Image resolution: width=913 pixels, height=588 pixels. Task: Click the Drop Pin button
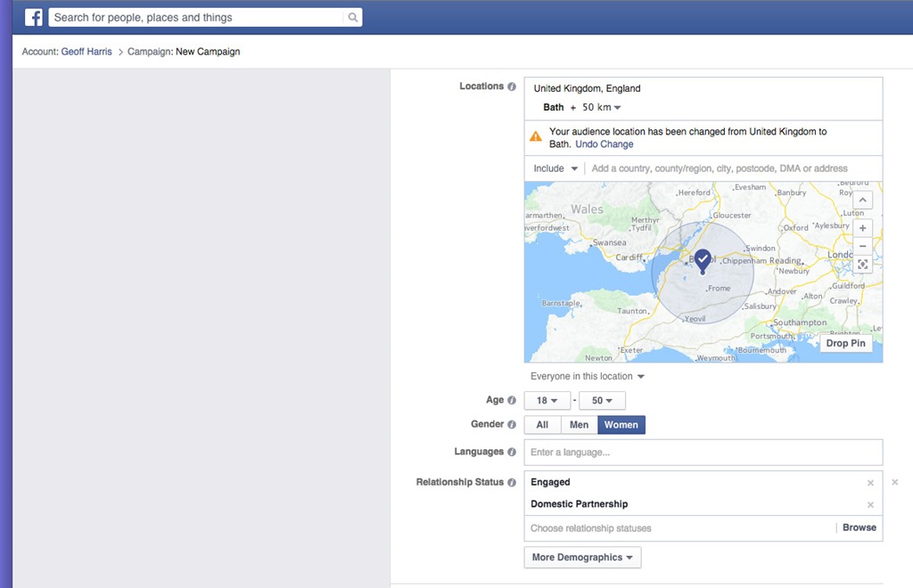tap(845, 344)
